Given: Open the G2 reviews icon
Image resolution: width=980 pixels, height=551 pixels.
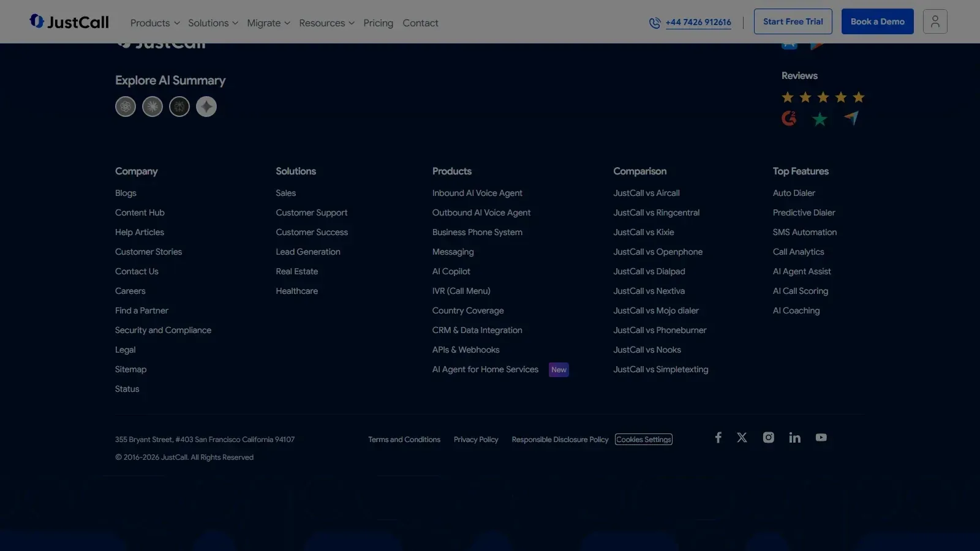Looking at the screenshot, I should [789, 118].
